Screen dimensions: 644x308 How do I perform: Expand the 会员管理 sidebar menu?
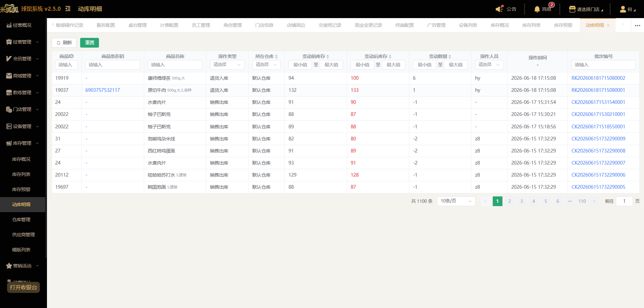point(23,59)
